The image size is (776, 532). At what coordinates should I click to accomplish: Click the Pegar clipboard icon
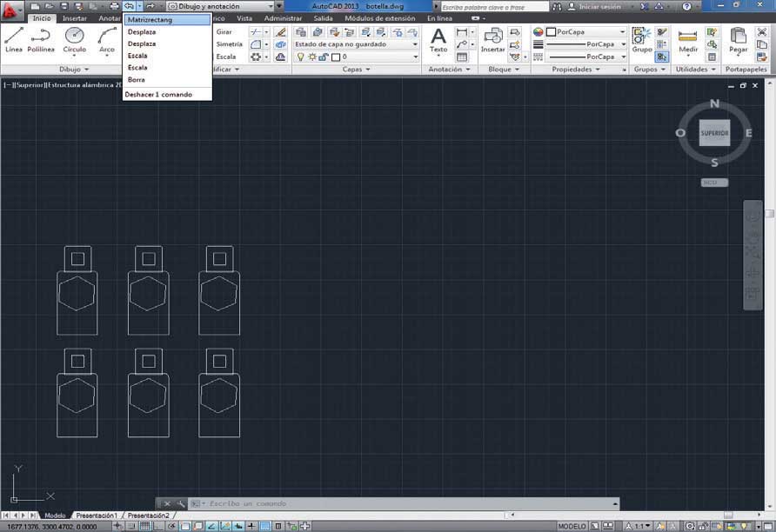click(738, 40)
